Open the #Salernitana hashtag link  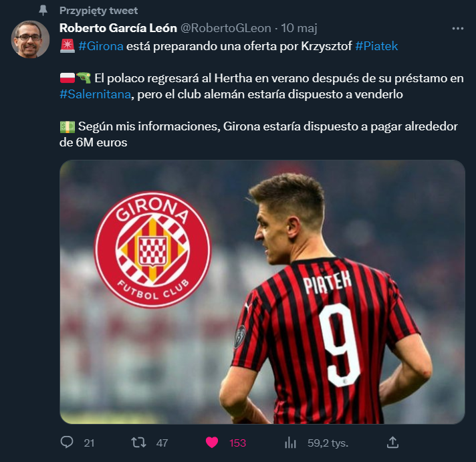point(96,94)
